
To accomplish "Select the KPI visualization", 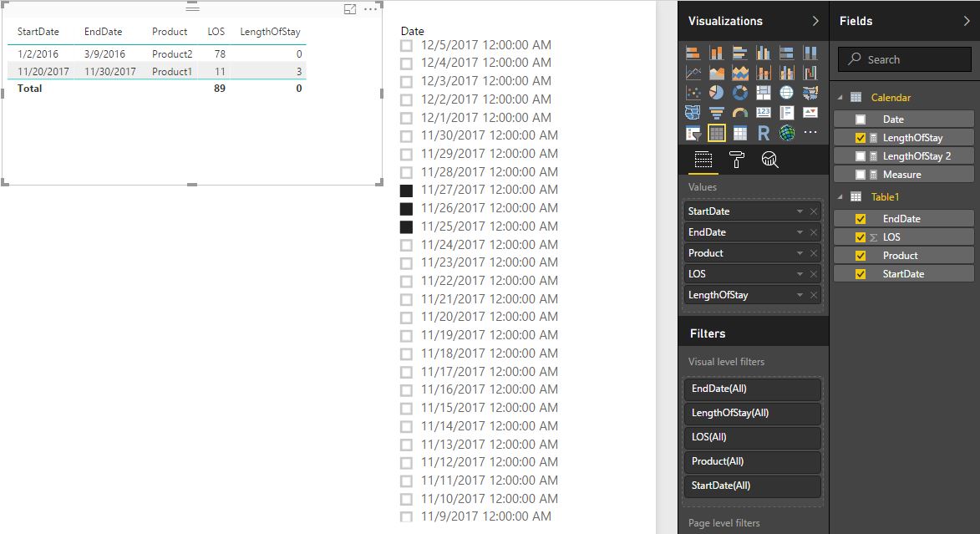I will [x=810, y=113].
